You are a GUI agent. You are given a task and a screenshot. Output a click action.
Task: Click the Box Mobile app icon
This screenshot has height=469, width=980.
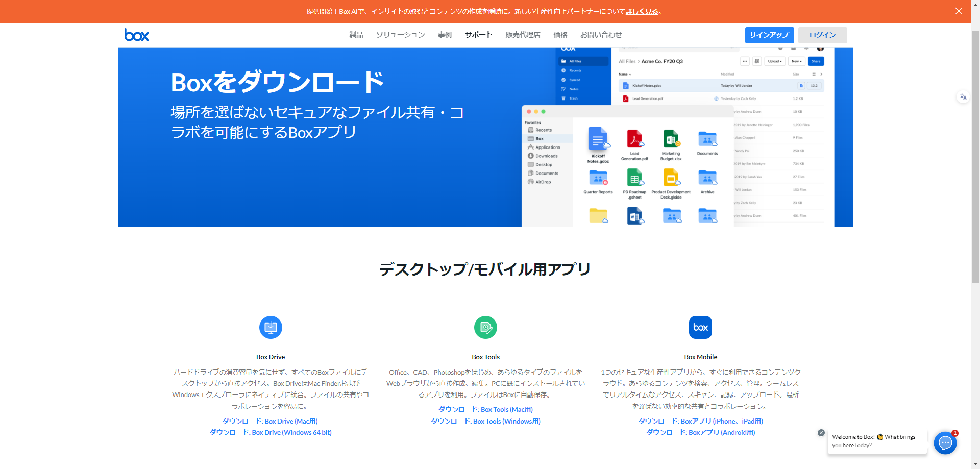point(700,327)
